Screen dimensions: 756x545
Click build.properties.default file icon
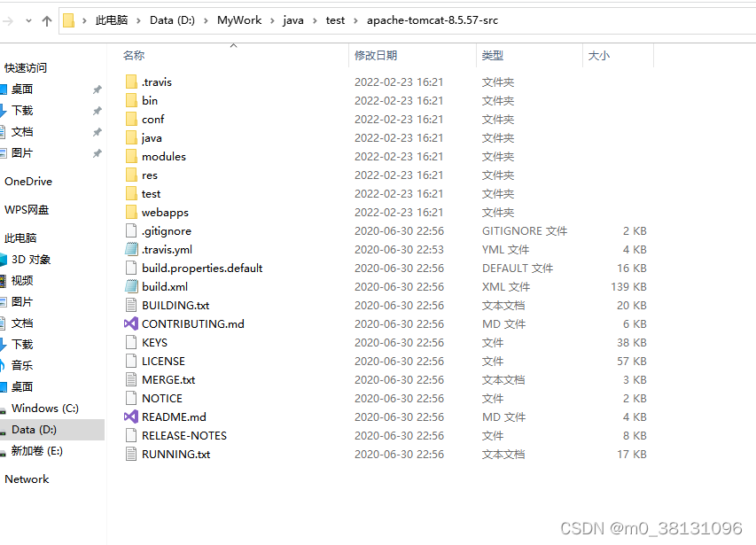click(x=131, y=268)
